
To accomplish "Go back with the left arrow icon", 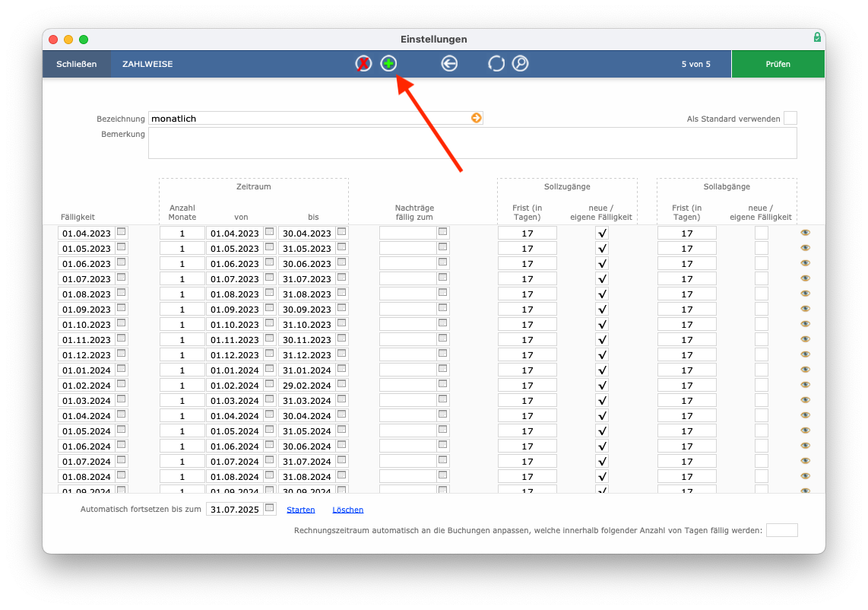I will click(449, 64).
